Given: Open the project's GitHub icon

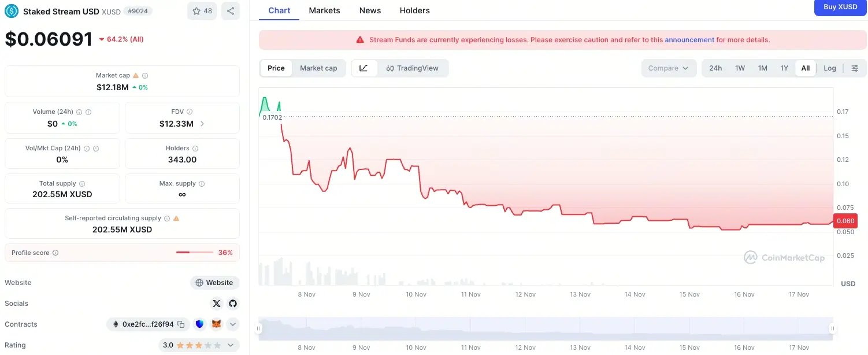Looking at the screenshot, I should pyautogui.click(x=232, y=303).
